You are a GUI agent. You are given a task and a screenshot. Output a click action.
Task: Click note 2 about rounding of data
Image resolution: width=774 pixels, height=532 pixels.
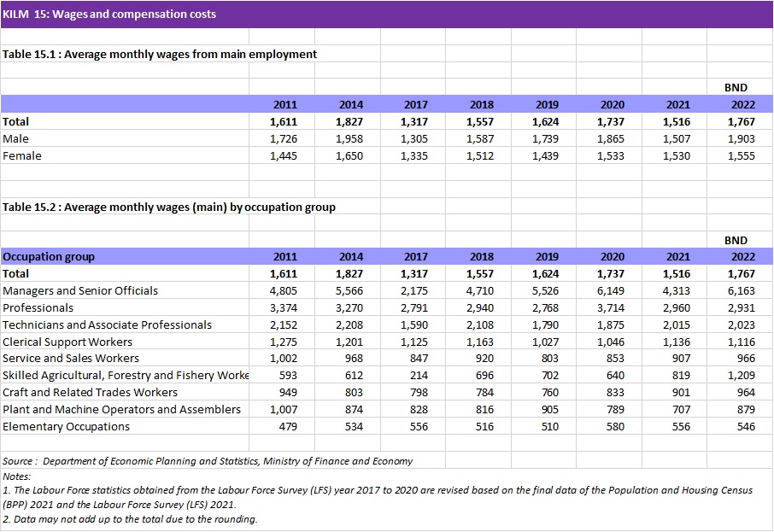[x=130, y=519]
